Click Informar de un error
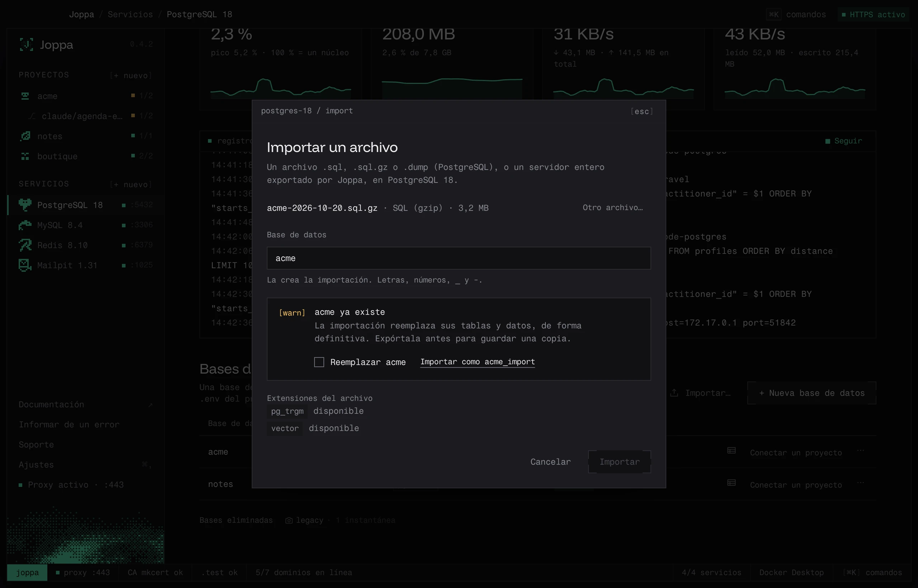 69,425
